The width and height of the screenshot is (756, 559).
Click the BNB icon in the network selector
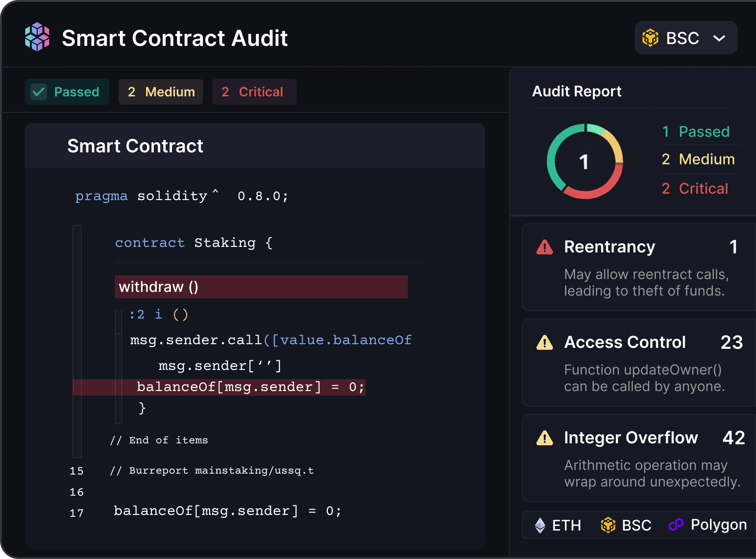[649, 38]
